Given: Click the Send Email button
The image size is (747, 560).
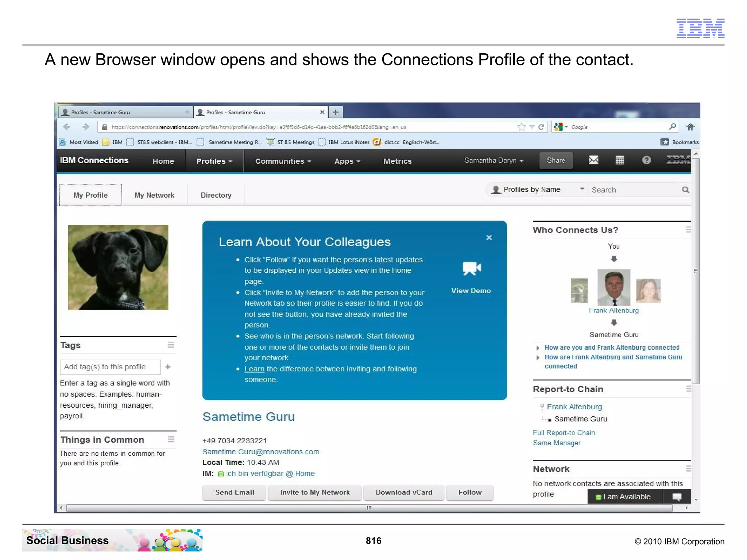Looking at the screenshot, I should (x=235, y=493).
